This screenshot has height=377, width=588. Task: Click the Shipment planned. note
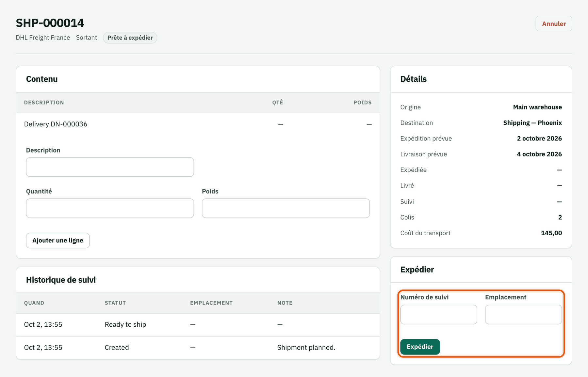click(306, 348)
